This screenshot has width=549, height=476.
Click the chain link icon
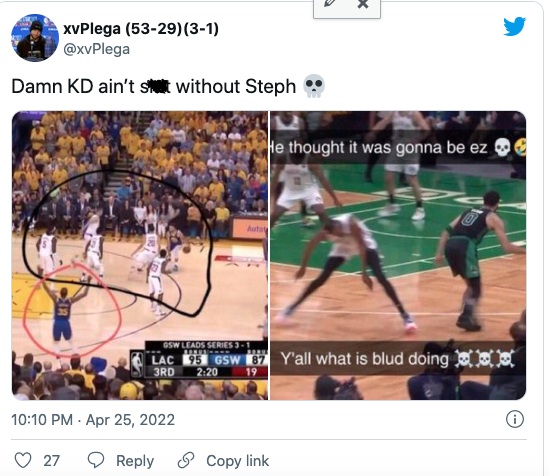(186, 460)
